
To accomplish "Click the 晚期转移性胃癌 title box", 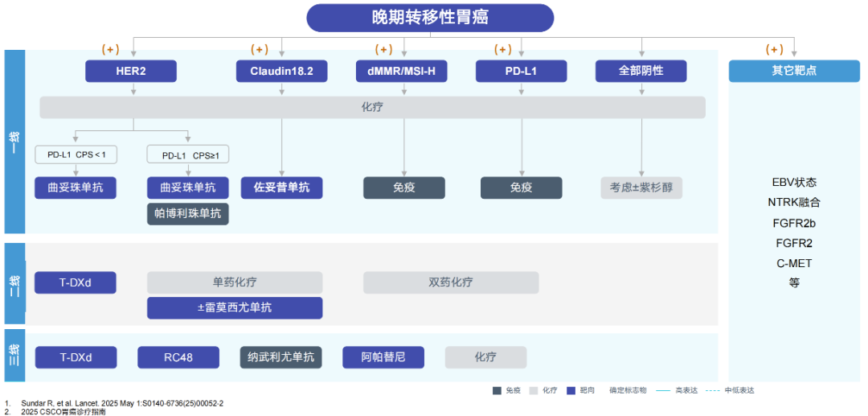I will (430, 17).
